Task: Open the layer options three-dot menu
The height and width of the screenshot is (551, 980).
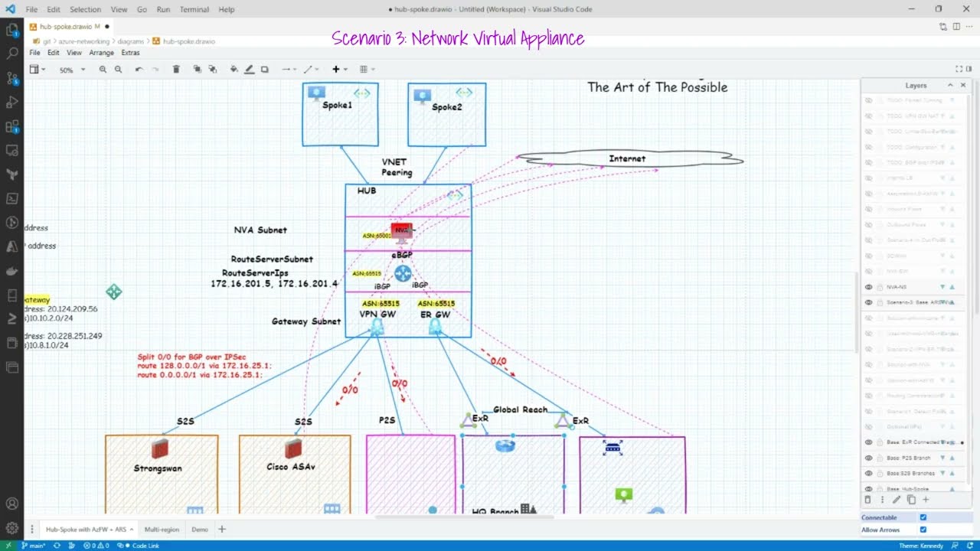Action: [882, 500]
